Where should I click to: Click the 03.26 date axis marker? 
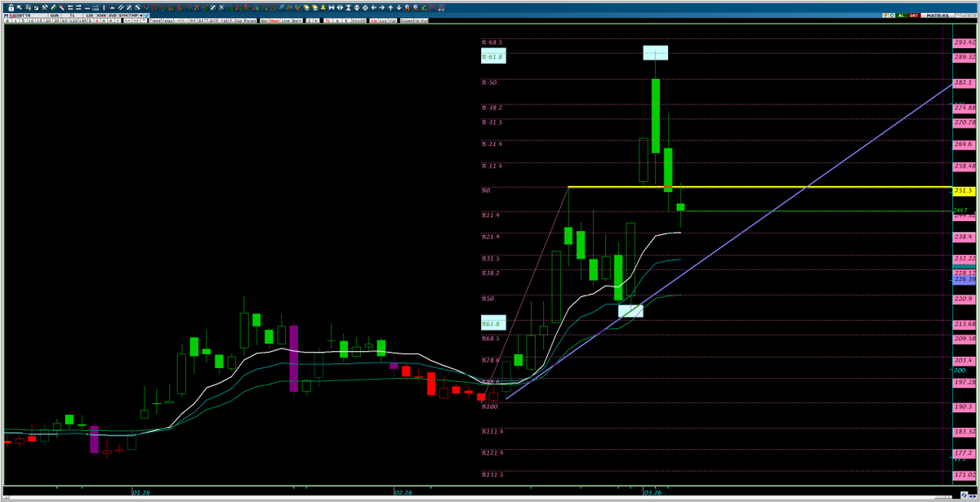coord(652,492)
